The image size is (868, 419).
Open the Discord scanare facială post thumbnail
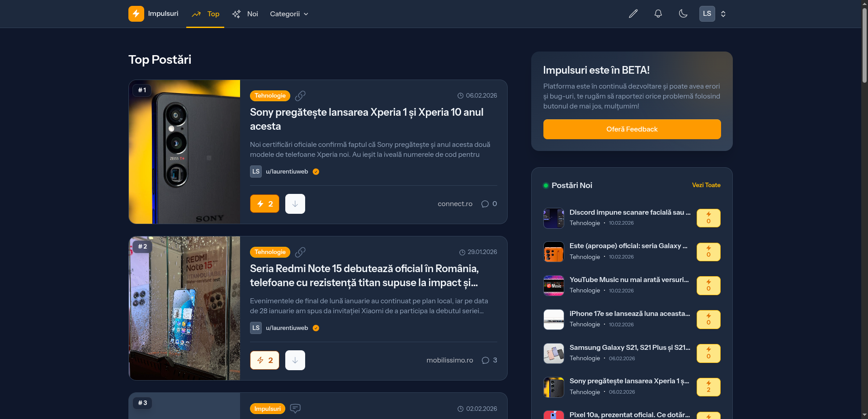554,218
